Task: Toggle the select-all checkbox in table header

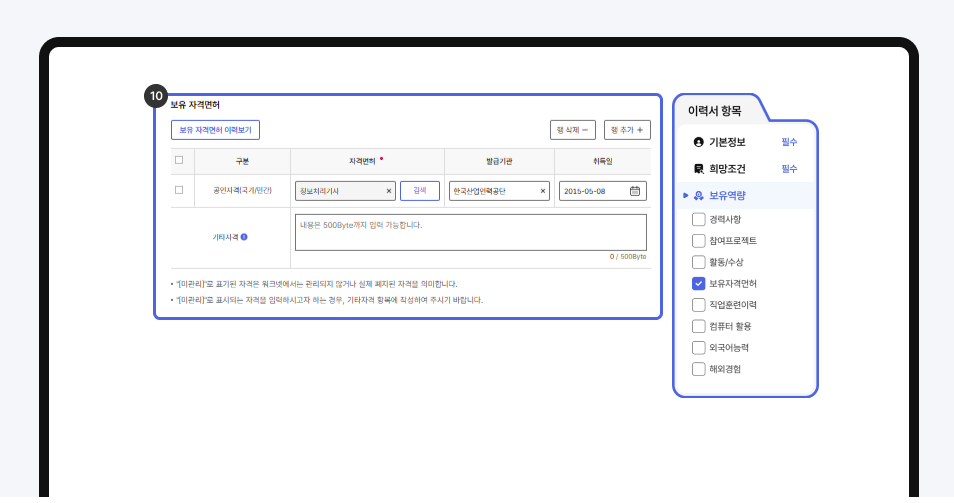Action: [x=179, y=160]
